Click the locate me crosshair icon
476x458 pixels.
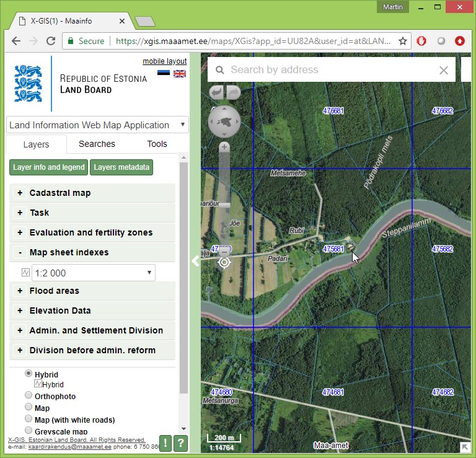pyautogui.click(x=224, y=262)
